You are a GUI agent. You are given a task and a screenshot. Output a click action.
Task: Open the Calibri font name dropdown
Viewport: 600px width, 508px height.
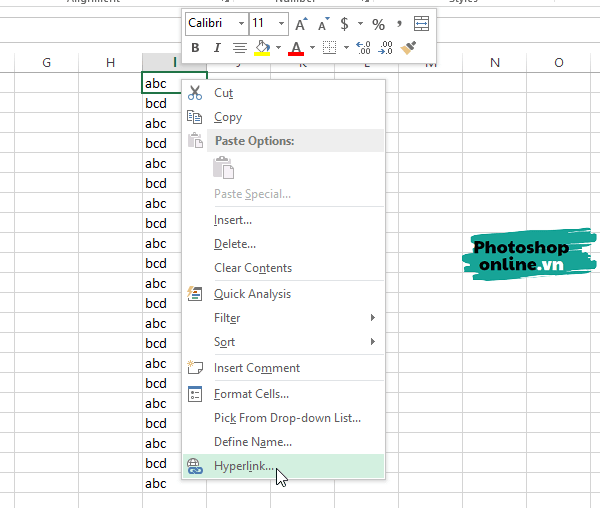pos(241,24)
